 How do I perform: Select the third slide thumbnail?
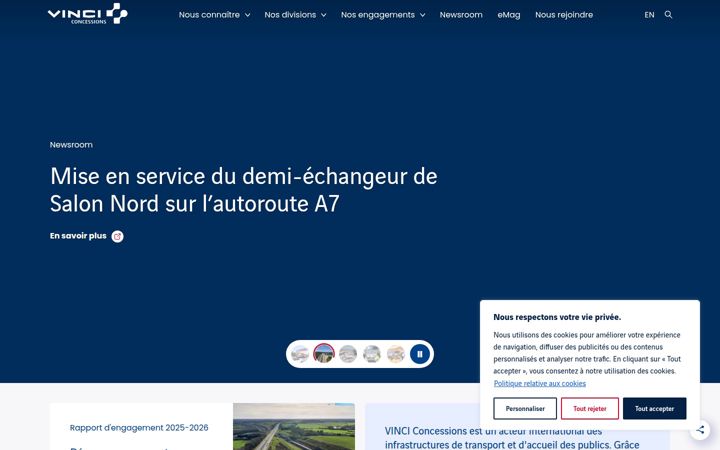(348, 354)
